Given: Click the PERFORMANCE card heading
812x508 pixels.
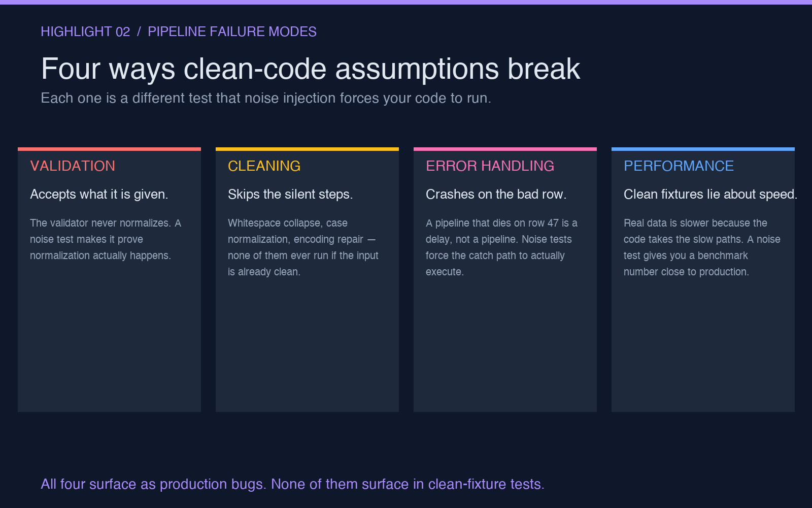Looking at the screenshot, I should pyautogui.click(x=679, y=166).
